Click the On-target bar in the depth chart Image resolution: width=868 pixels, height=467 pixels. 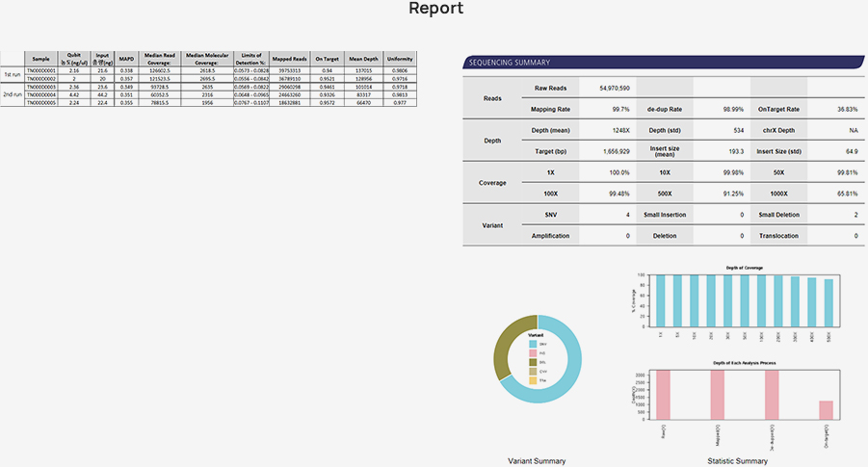(826, 410)
